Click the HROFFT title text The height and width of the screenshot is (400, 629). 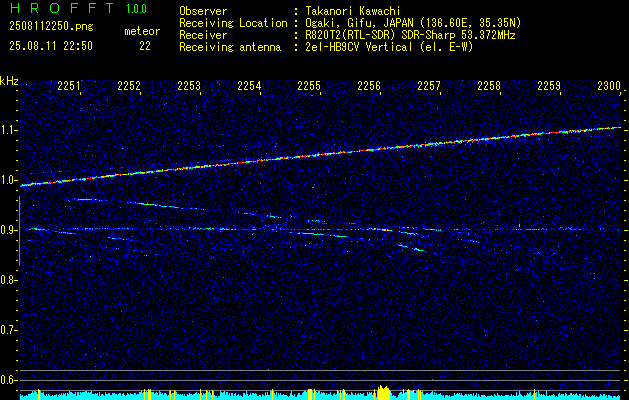(x=61, y=8)
